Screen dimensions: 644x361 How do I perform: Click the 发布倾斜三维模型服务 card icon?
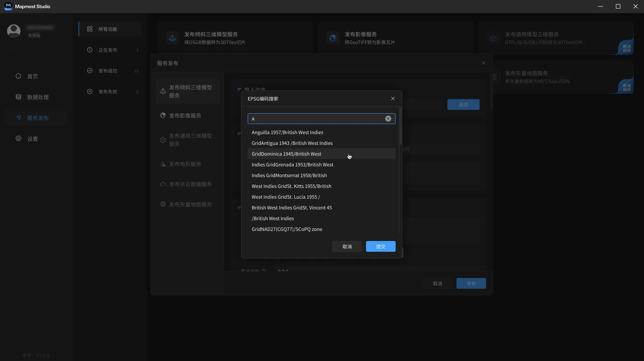tap(172, 38)
